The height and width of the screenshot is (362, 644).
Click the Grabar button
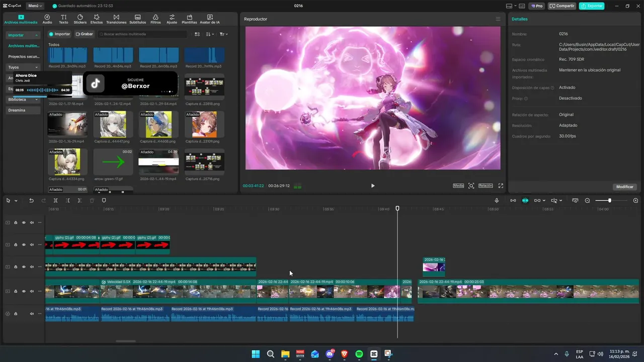[84, 34]
